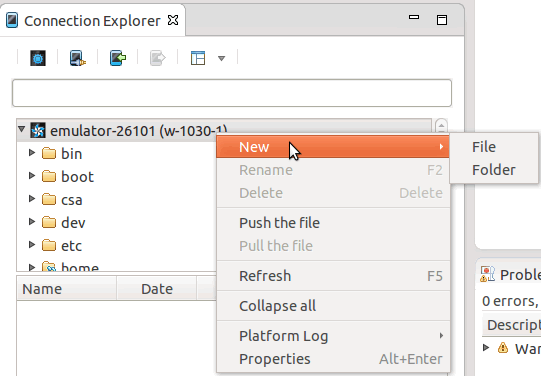Viewport: 541px width, 376px height.
Task: Click the search filter text field
Action: click(232, 93)
